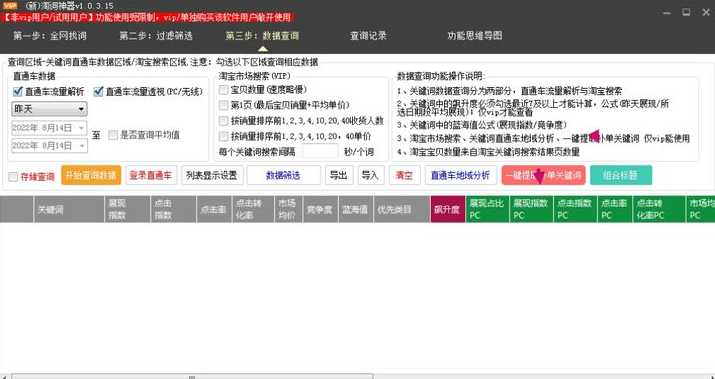The width and height of the screenshot is (715, 379).
Task: Click 导入 import button
Action: (x=370, y=176)
